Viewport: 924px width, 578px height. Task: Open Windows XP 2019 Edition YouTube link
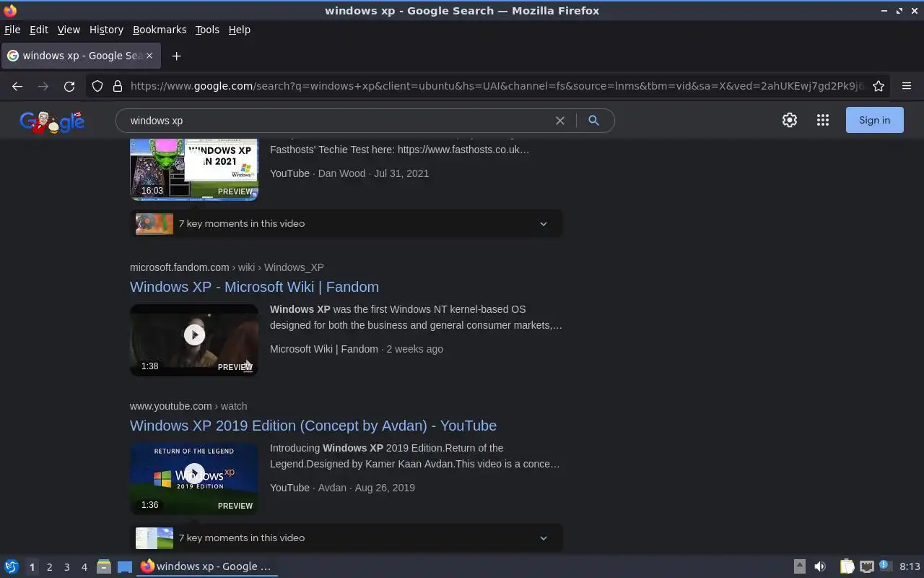313,426
